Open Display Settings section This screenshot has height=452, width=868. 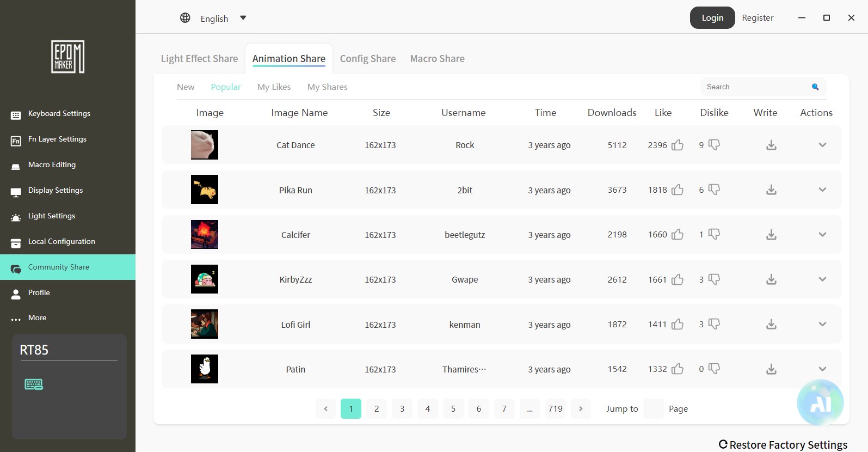(x=67, y=190)
